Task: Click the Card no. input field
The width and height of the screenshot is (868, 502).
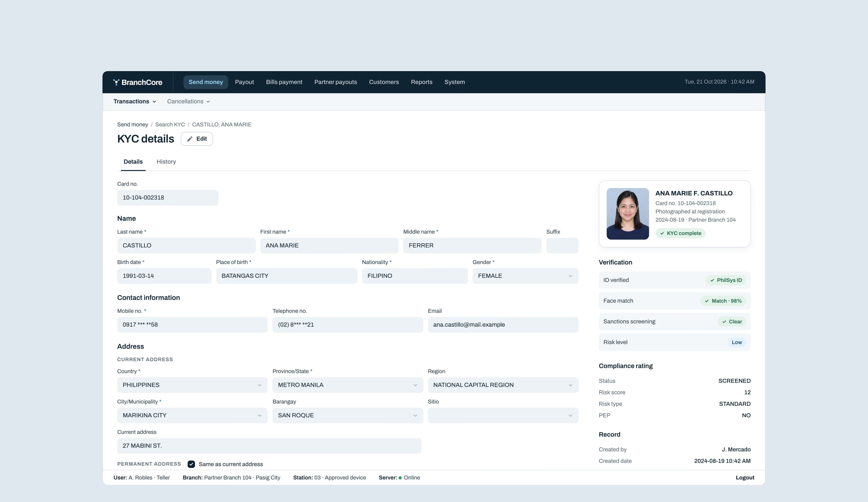Action: [168, 198]
